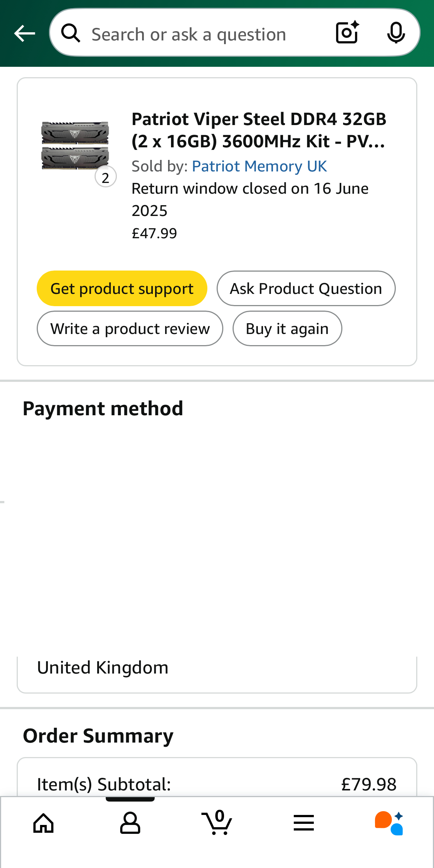Tap the back arrow icon

click(x=24, y=34)
